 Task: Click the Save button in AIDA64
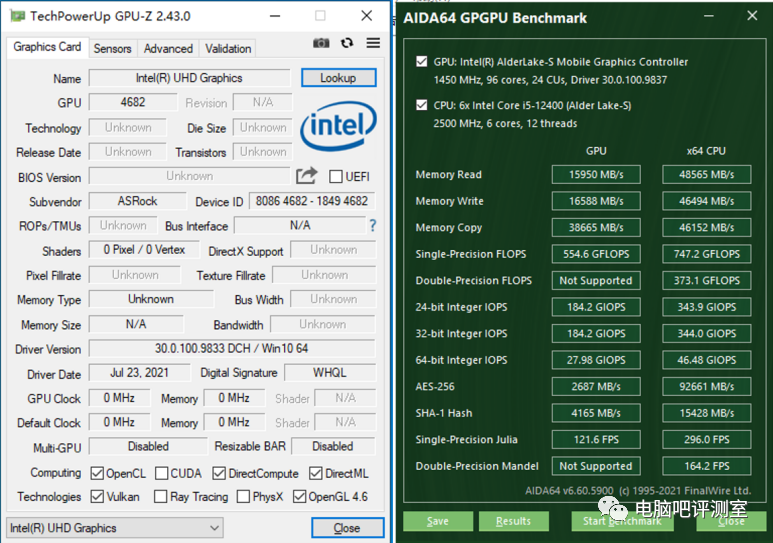tap(438, 521)
